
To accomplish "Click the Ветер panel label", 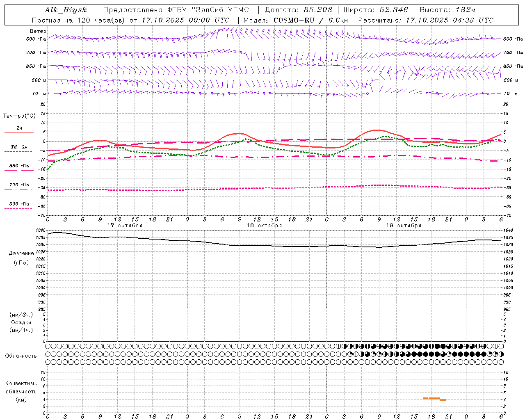I will 38,31.
